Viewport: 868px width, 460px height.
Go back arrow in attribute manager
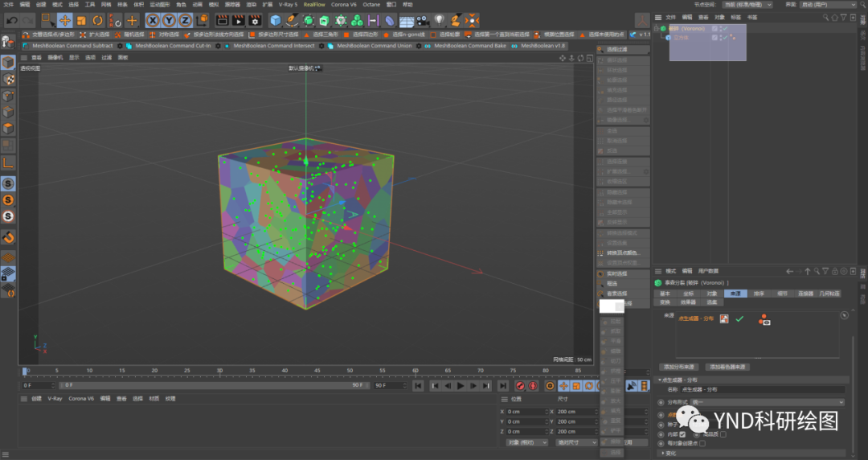(789, 271)
